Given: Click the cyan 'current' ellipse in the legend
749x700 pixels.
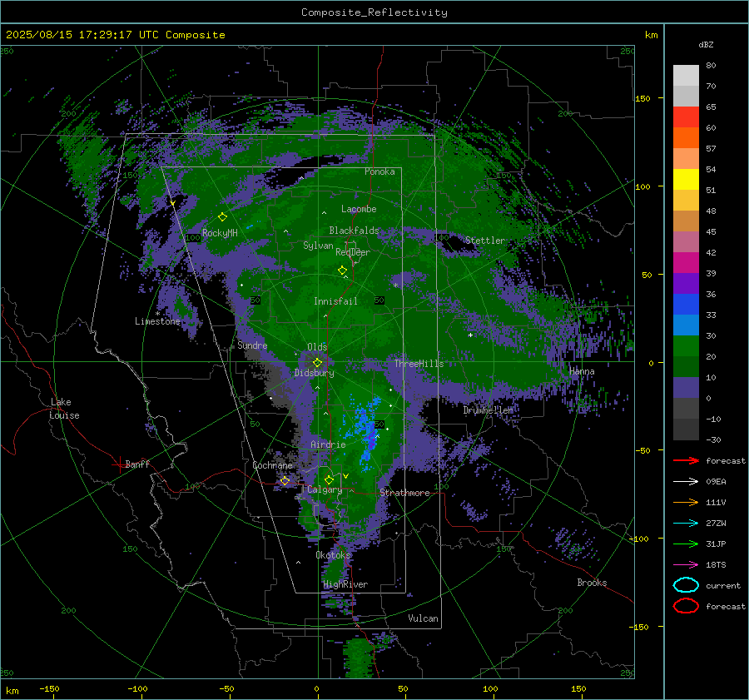Looking at the screenshot, I should [686, 585].
